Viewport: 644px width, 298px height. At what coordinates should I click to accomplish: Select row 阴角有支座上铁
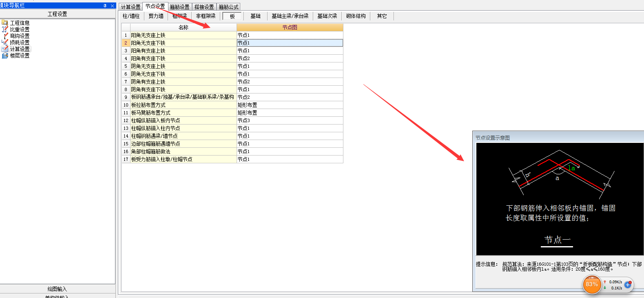point(183,82)
